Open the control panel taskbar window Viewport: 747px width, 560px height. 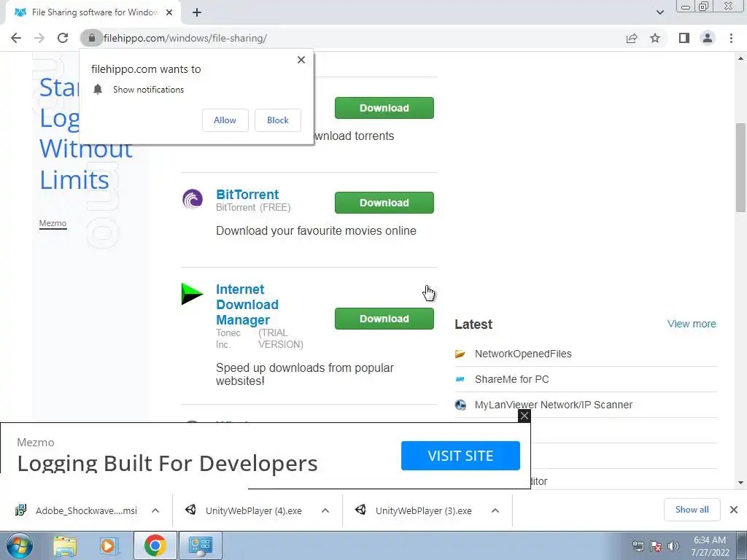(x=200, y=545)
